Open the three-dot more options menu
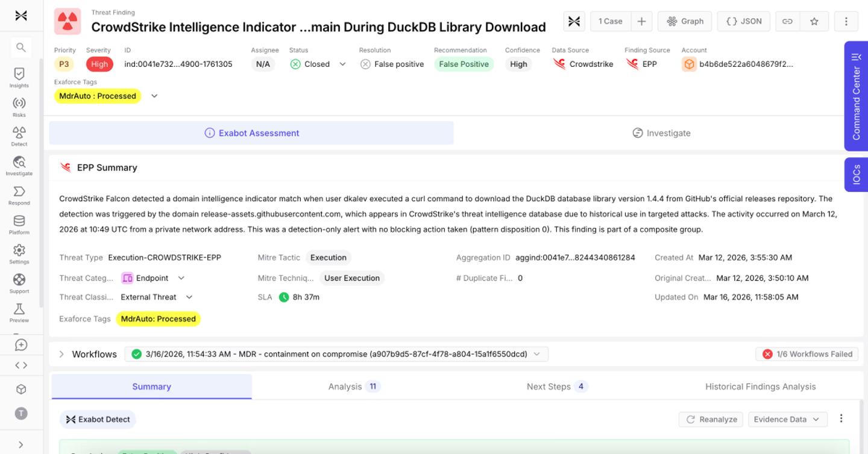 tap(846, 21)
